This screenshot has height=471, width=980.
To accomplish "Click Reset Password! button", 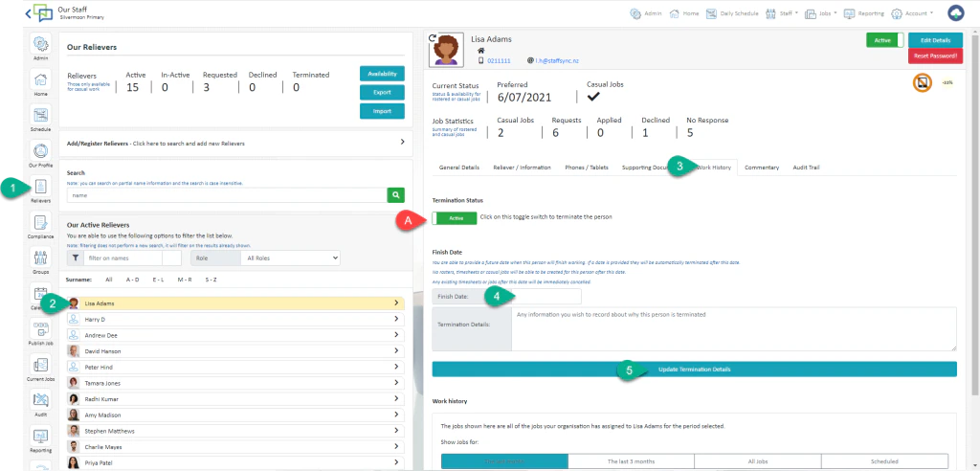I will tap(936, 56).
